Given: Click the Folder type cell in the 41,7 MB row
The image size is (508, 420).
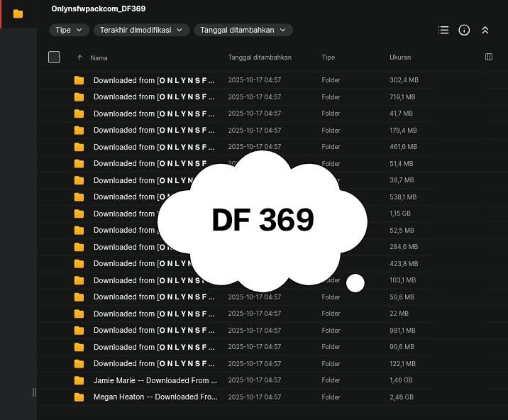Looking at the screenshot, I should coord(331,114).
